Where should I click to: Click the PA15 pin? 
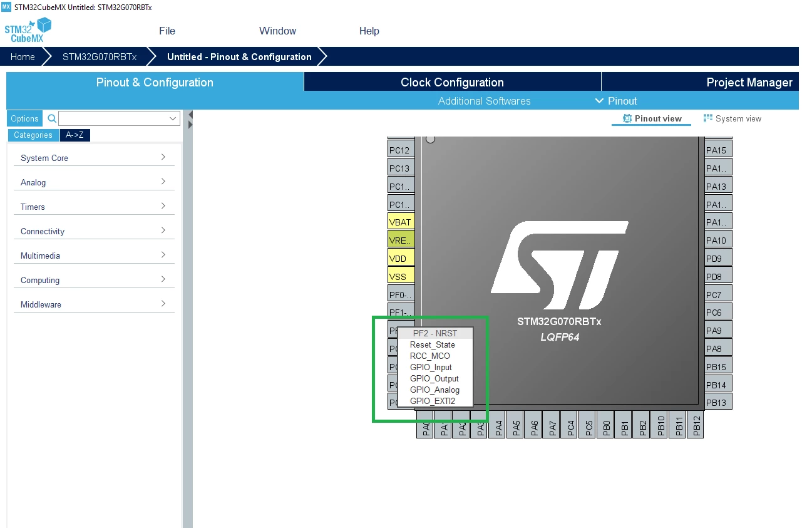click(x=718, y=150)
